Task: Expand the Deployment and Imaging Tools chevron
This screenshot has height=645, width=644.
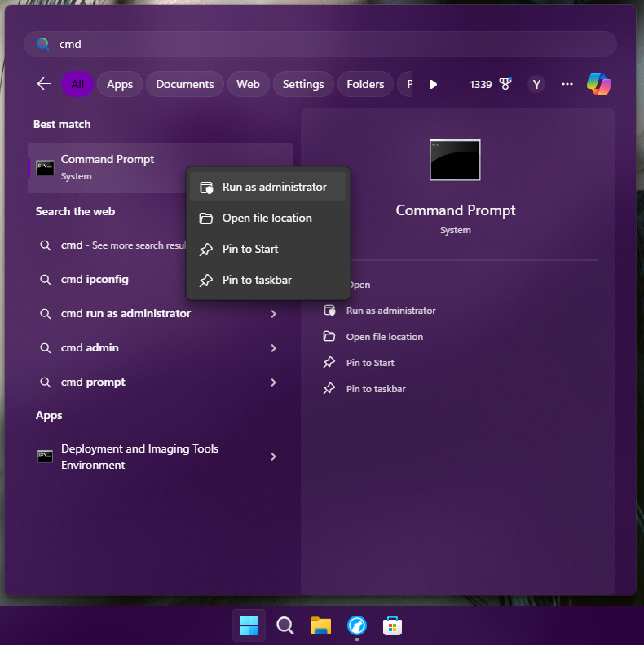Action: [x=273, y=457]
